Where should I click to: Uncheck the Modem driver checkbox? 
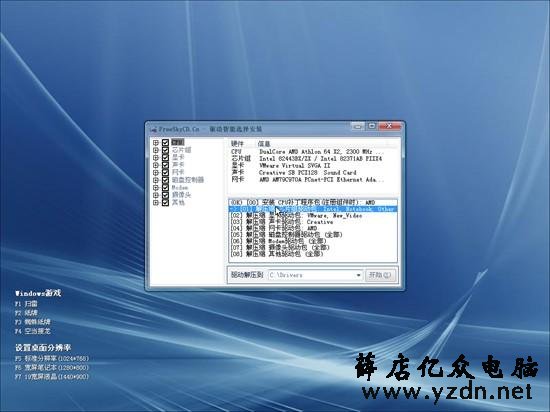(165, 188)
